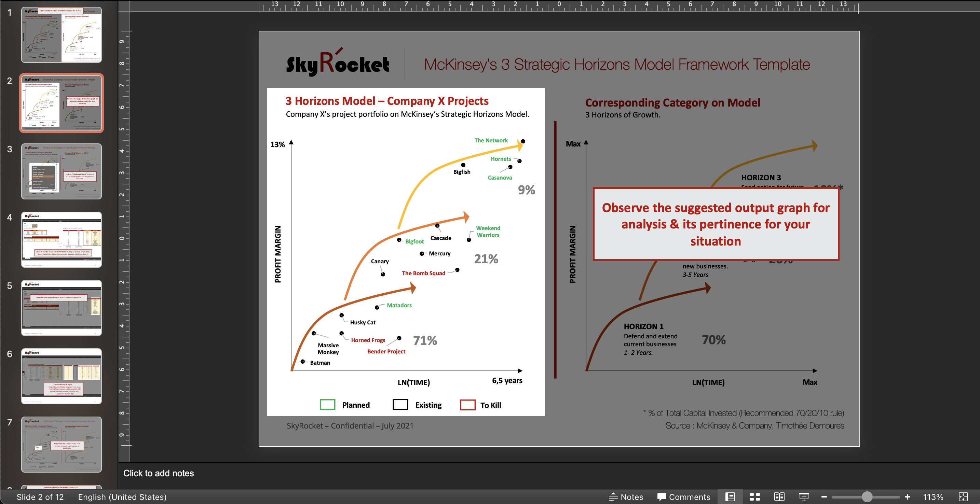
Task: Click the green Planned legend box
Action: [x=327, y=404]
